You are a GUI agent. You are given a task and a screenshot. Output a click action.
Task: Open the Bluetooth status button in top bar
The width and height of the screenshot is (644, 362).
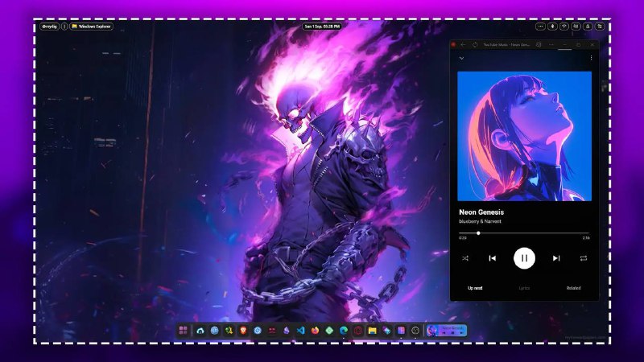tap(552, 27)
